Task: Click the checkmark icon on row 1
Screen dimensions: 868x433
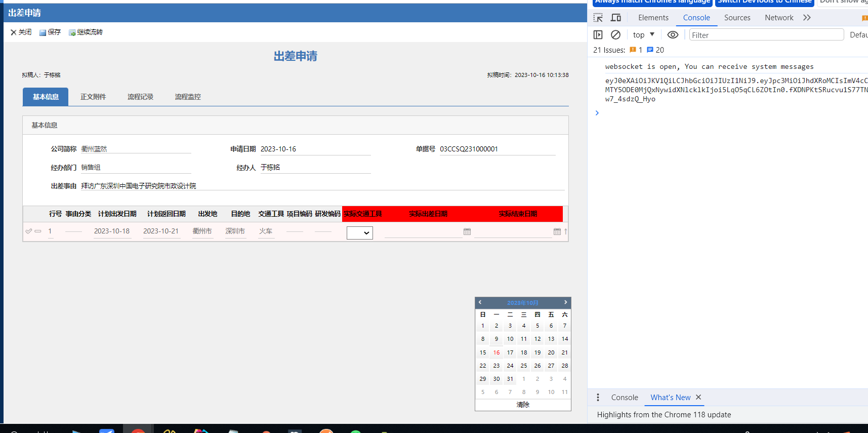Action: [x=28, y=231]
